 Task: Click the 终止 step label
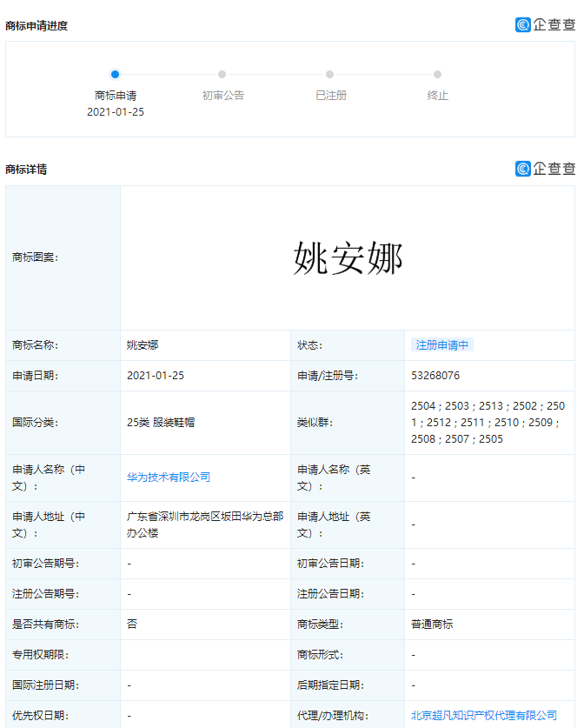coord(437,96)
